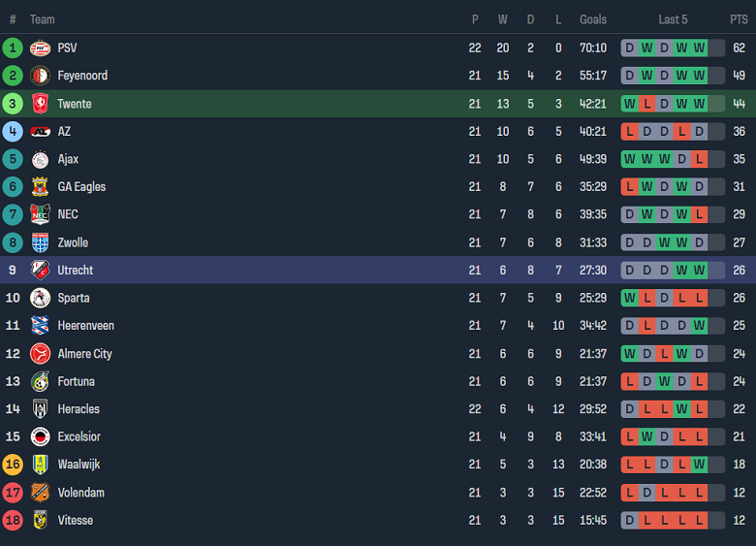The height and width of the screenshot is (546, 756).
Task: Click the green position 1 badge
Action: (x=13, y=48)
